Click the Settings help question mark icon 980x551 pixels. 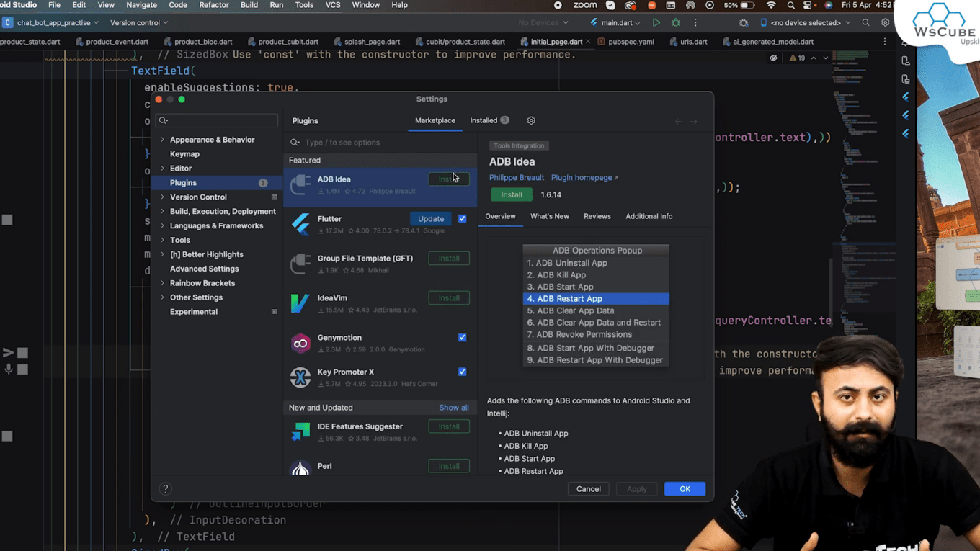166,489
